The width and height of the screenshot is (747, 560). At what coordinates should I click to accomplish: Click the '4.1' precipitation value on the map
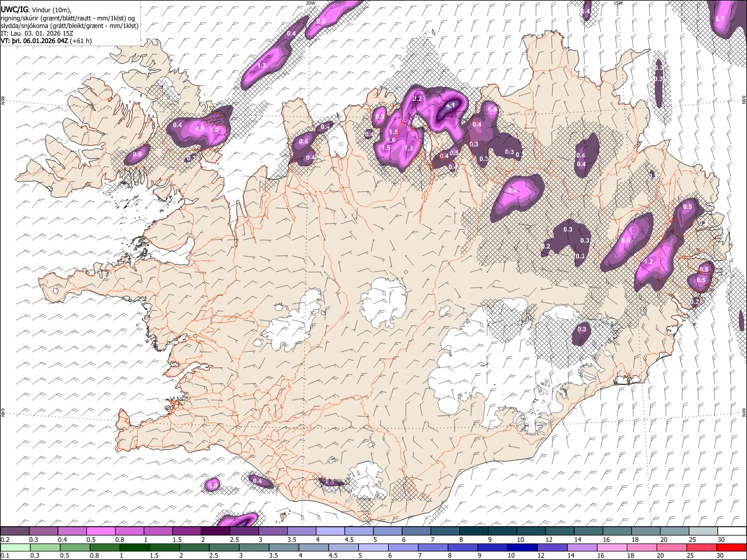click(450, 106)
